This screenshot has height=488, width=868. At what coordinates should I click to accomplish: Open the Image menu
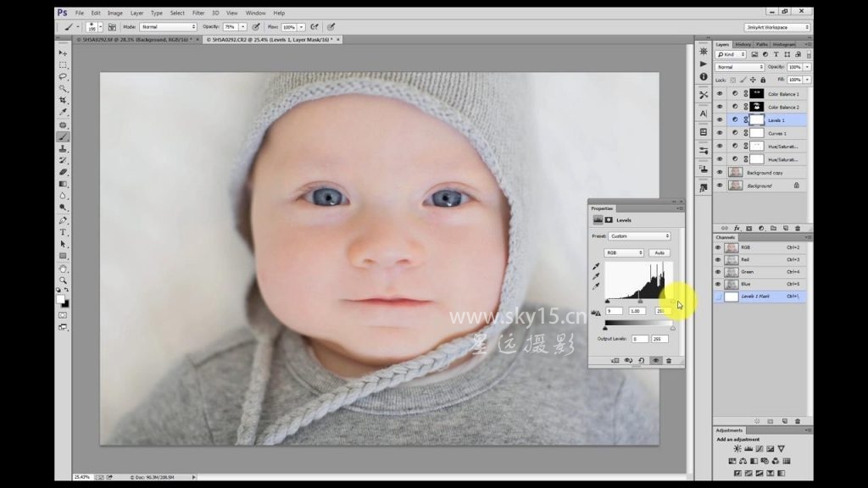click(x=115, y=13)
